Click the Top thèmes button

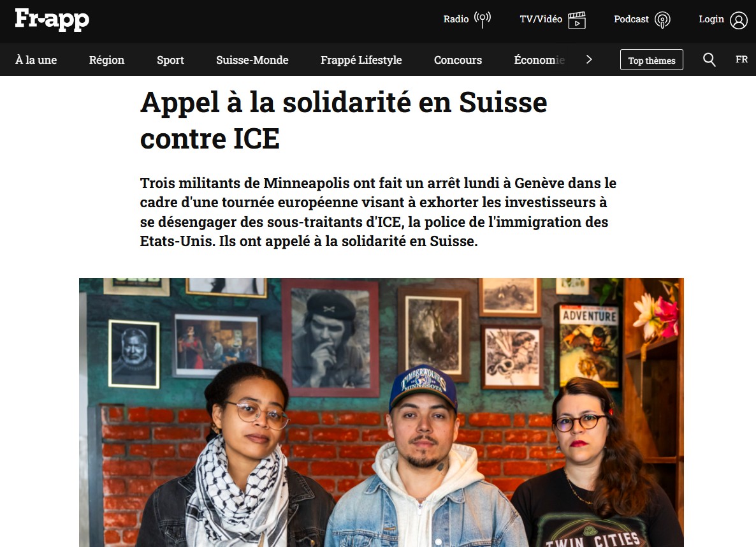(x=651, y=60)
